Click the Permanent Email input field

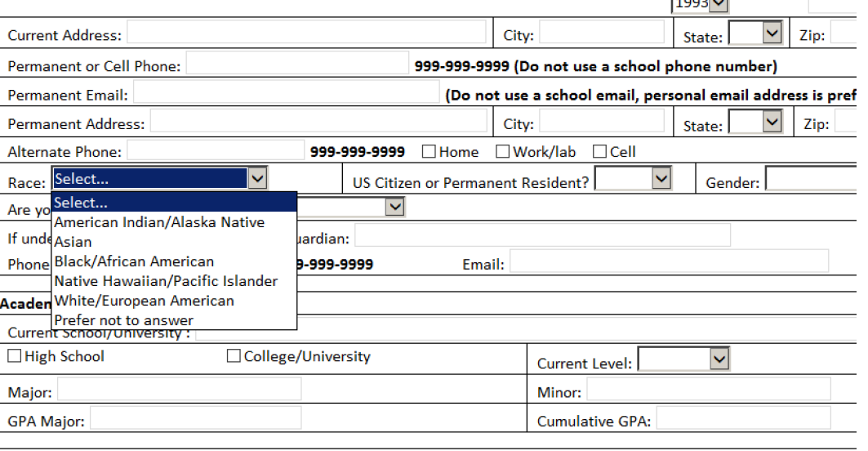[286, 94]
